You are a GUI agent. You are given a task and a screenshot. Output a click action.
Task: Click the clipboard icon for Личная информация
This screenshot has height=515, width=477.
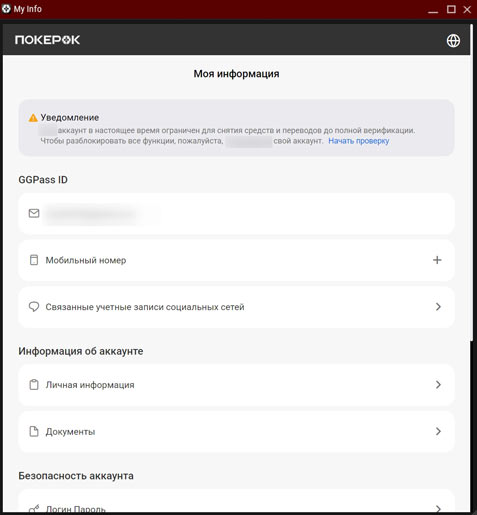pyautogui.click(x=34, y=385)
